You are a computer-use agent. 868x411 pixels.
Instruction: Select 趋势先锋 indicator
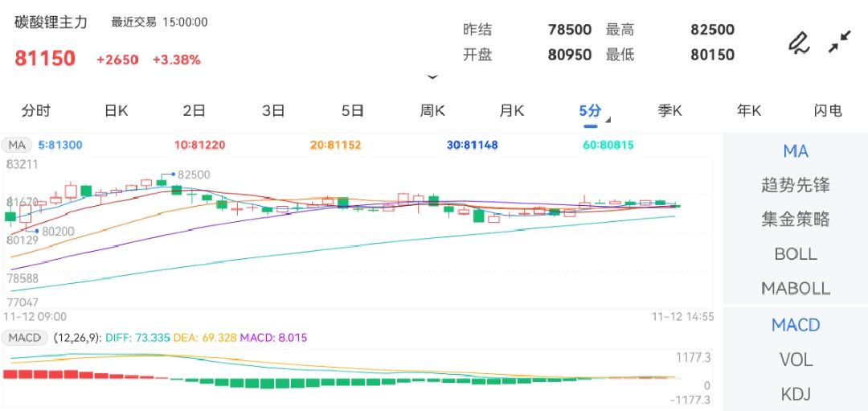point(796,185)
